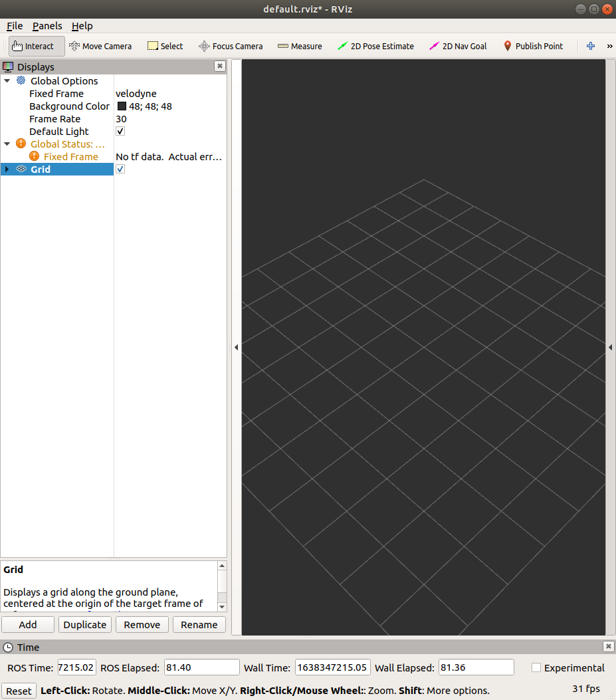The width and height of the screenshot is (616, 700).
Task: Click the Background Color swatch
Action: click(122, 106)
